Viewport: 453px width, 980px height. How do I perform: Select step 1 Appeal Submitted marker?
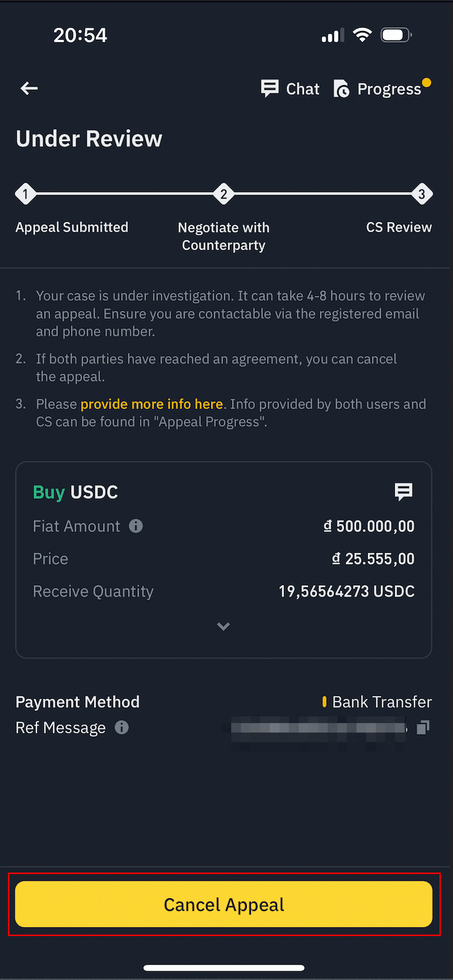pyautogui.click(x=25, y=195)
